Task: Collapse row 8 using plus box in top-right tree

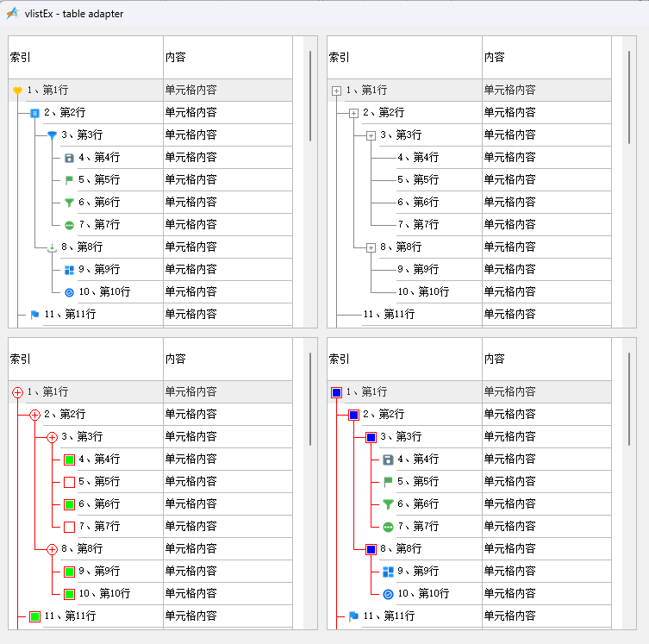Action: [x=371, y=247]
